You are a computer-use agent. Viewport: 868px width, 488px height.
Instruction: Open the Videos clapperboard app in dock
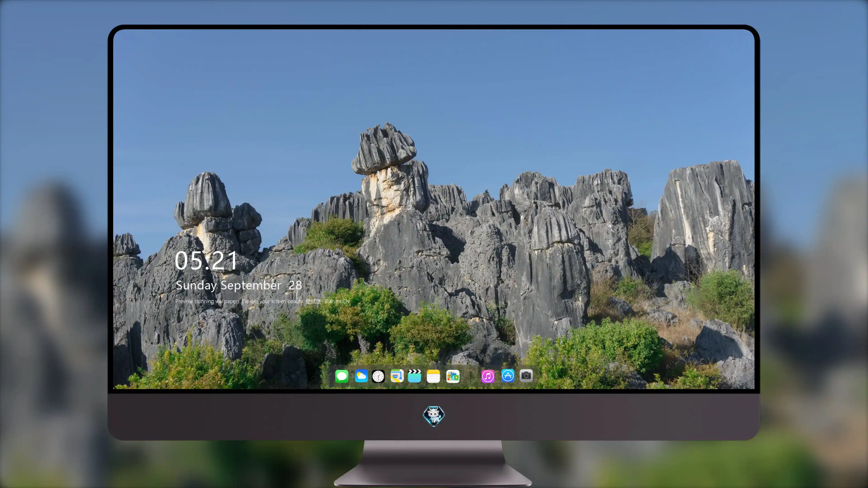click(415, 376)
